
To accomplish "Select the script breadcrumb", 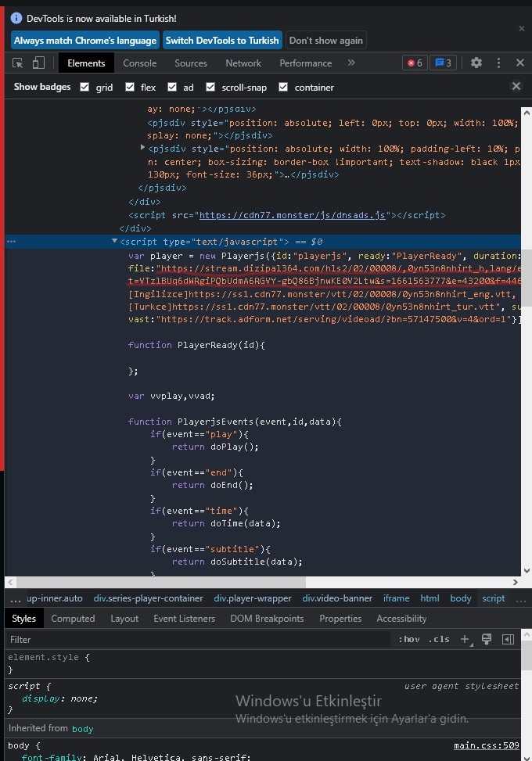I will pos(493,598).
